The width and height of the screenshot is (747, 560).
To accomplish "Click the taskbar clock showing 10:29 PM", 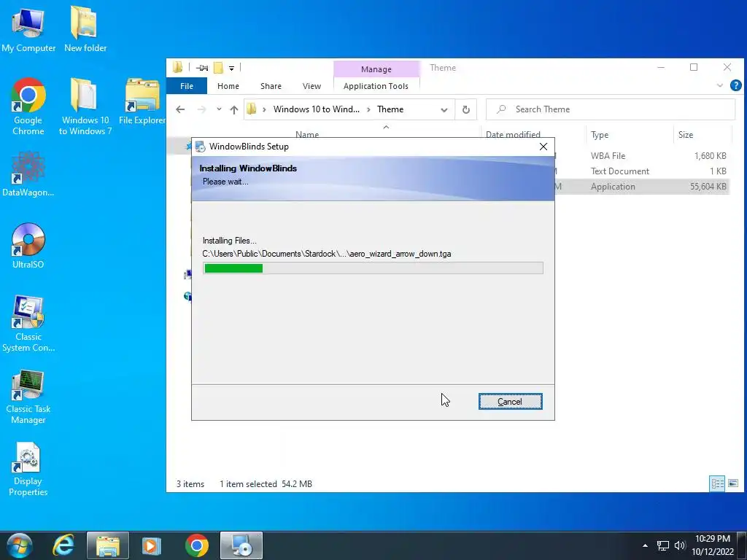I will tap(712, 545).
